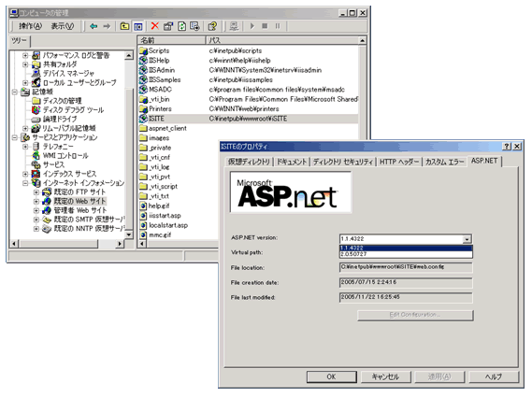Collapse the 記憶域 tree node
This screenshot has height=397, width=532.
pos(15,92)
